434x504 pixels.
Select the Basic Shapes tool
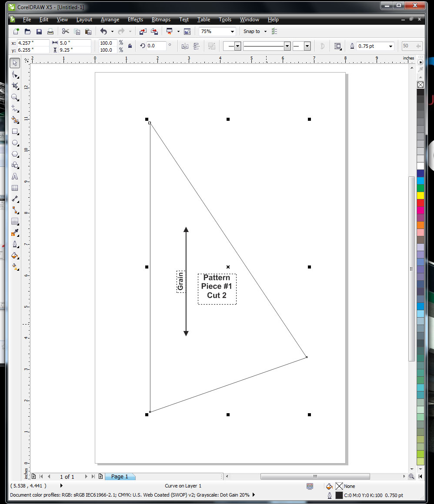[15, 165]
